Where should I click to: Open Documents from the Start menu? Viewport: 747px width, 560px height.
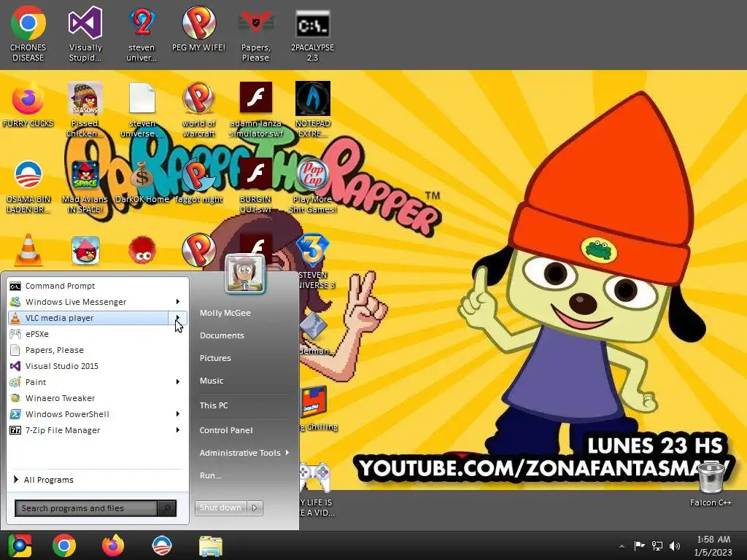(x=222, y=335)
